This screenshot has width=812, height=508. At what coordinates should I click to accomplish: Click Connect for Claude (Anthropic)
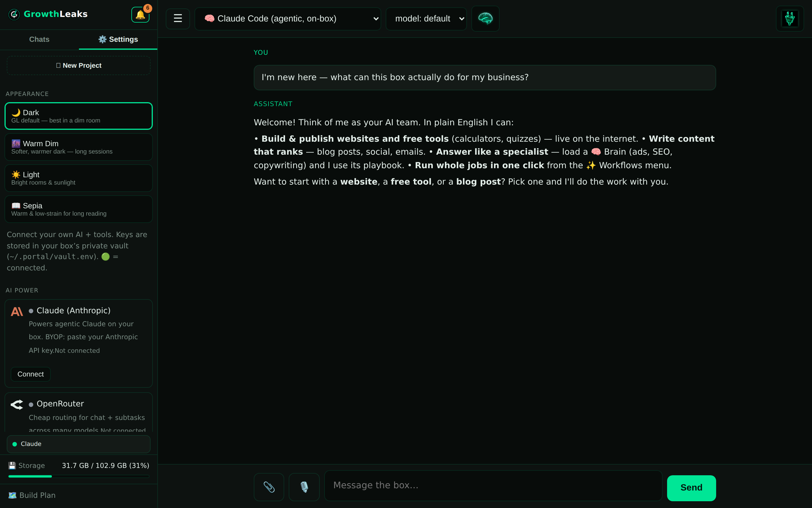pos(30,374)
